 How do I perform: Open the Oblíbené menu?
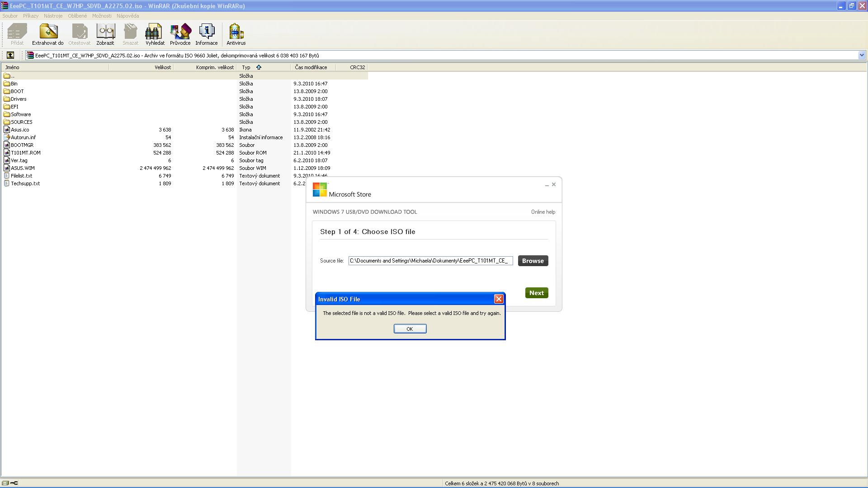pos(77,16)
